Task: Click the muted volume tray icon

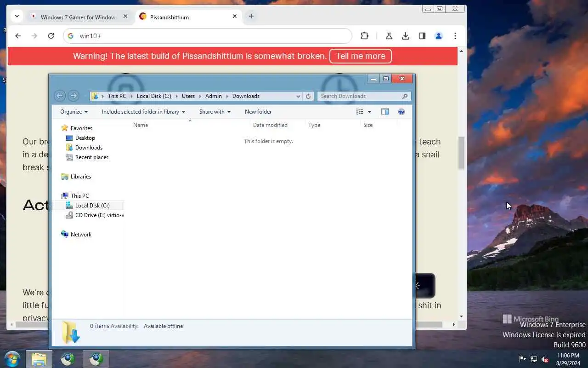Action: click(545, 359)
